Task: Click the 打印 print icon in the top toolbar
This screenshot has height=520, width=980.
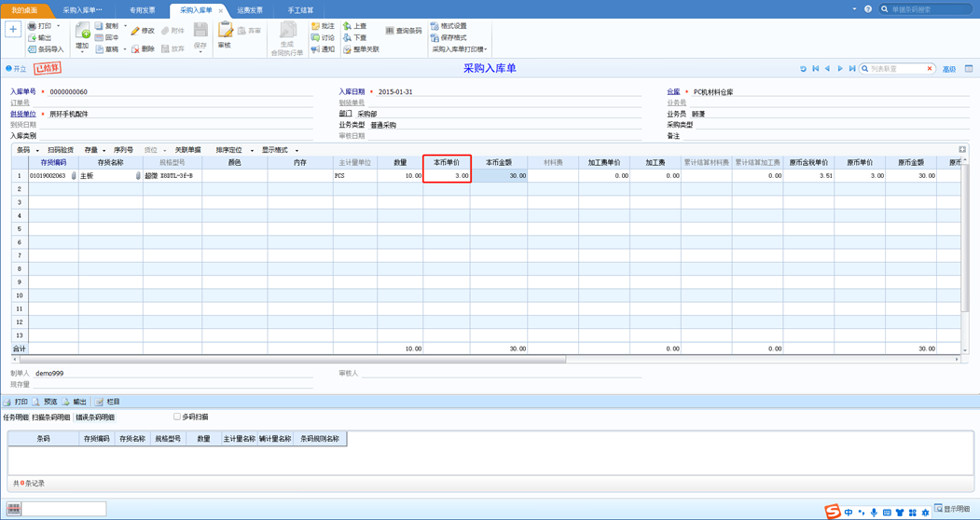Action: (x=32, y=26)
